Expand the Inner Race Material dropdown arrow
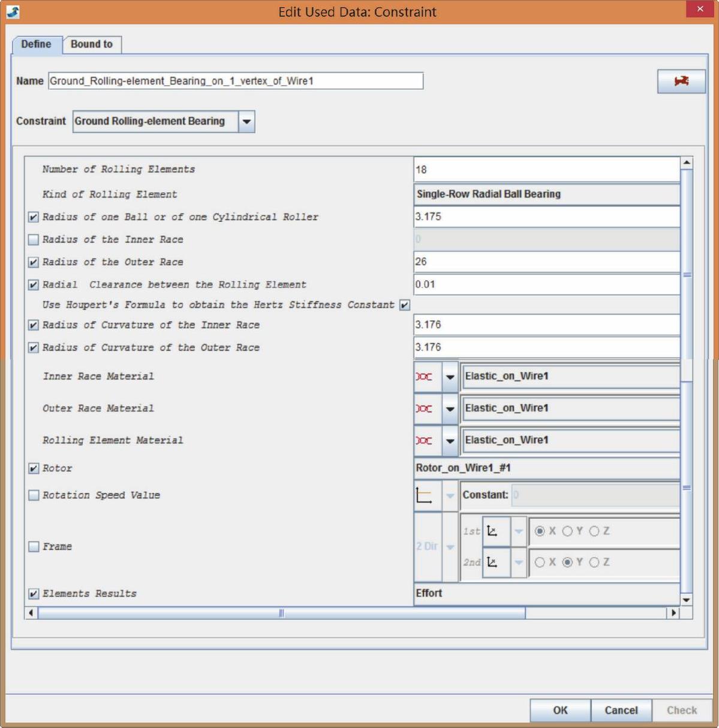 [x=450, y=377]
